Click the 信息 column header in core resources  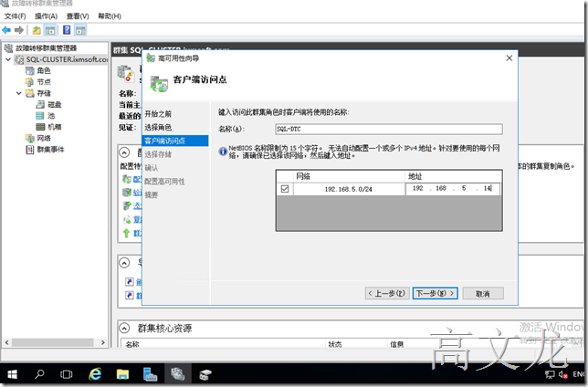[x=397, y=344]
